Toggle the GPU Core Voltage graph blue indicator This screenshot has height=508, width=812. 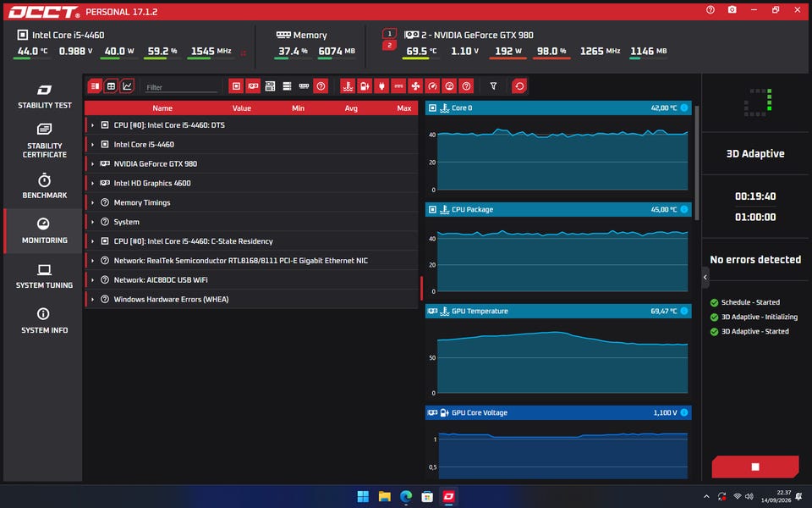684,412
